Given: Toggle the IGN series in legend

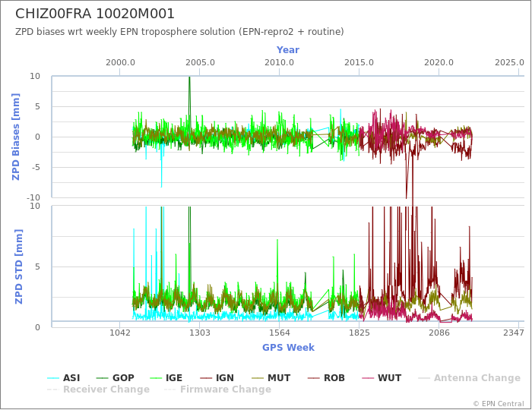Looking at the screenshot, I should [217, 378].
